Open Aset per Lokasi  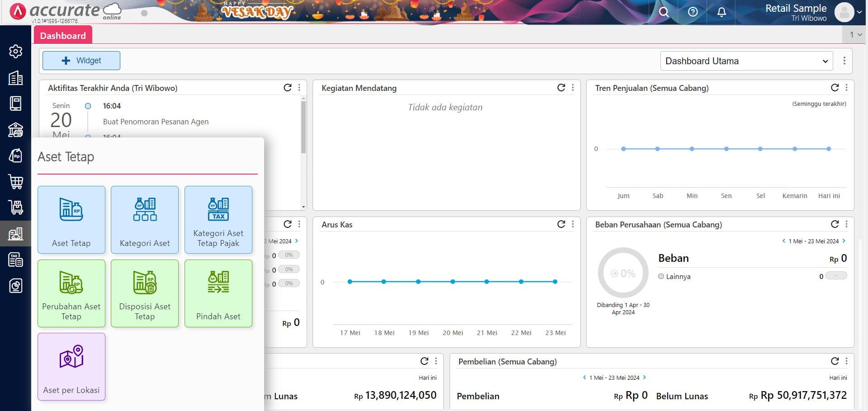[71, 367]
